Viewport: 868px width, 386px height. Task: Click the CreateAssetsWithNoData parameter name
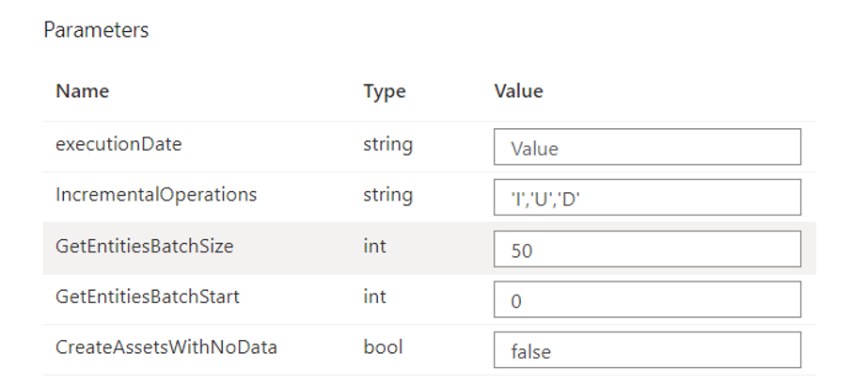pyautogui.click(x=166, y=347)
